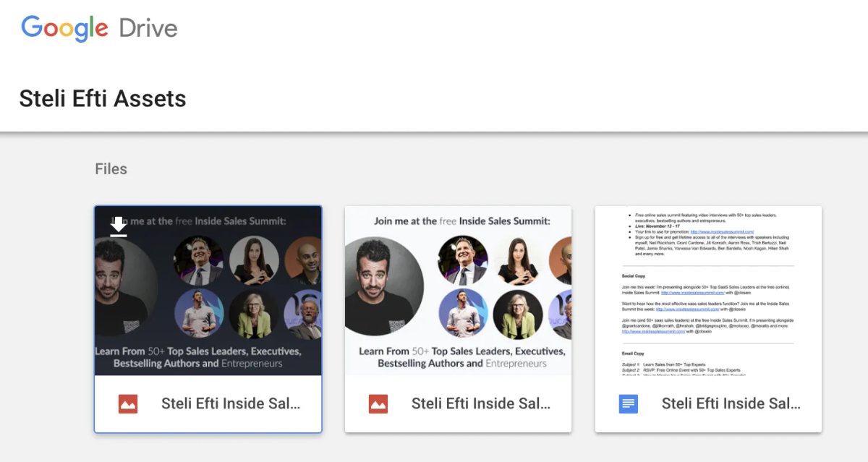Click the red image icon on the middle file card
868x462 pixels.
click(378, 403)
